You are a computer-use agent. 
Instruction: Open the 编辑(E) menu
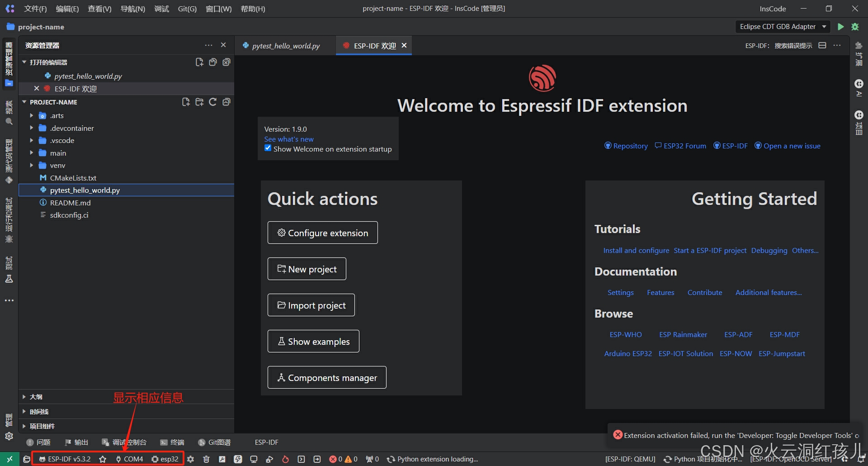pyautogui.click(x=67, y=9)
